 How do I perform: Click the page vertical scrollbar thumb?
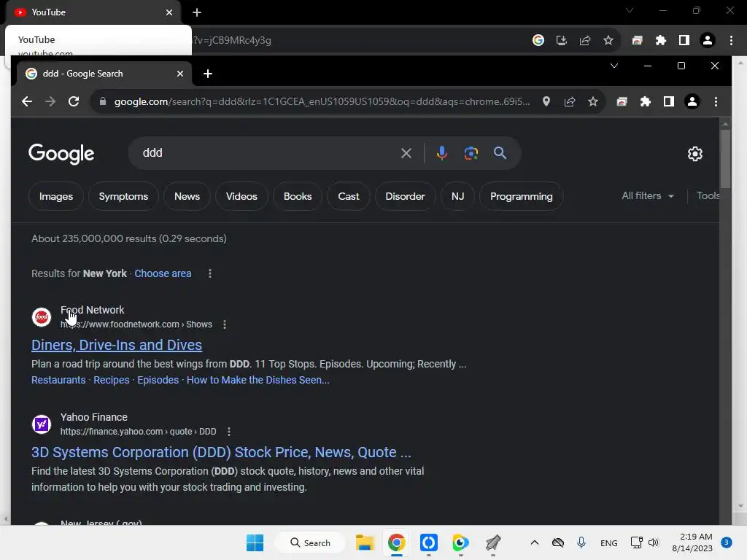(725, 160)
